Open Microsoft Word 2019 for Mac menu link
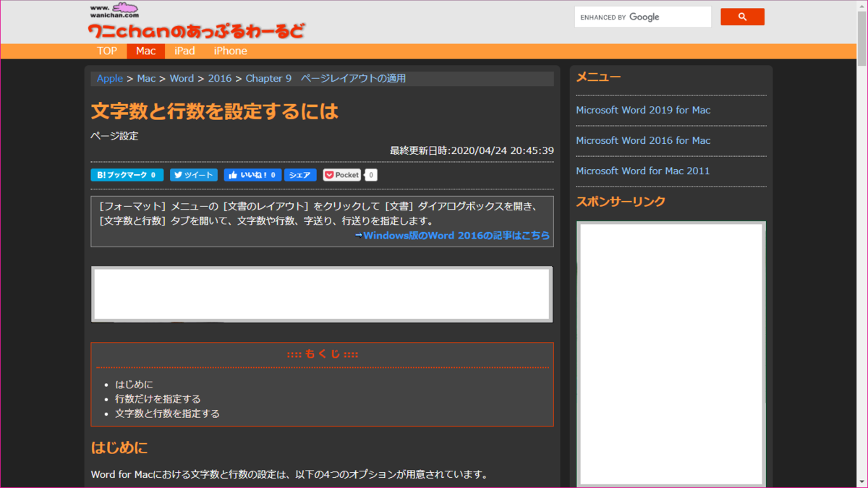Viewport: 868px width, 488px height. pyautogui.click(x=643, y=110)
